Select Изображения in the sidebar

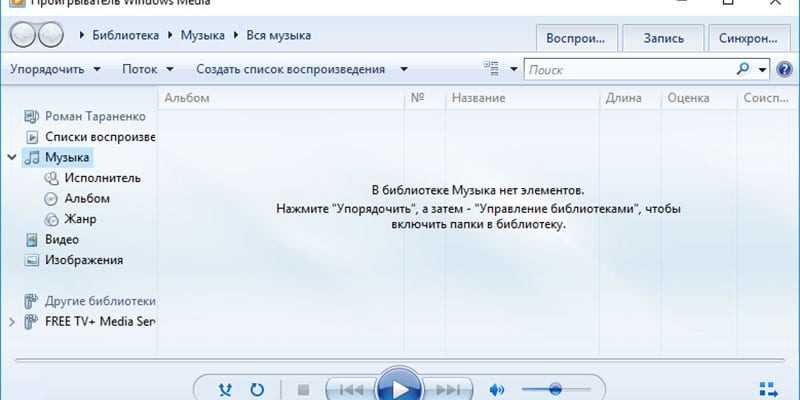point(84,260)
